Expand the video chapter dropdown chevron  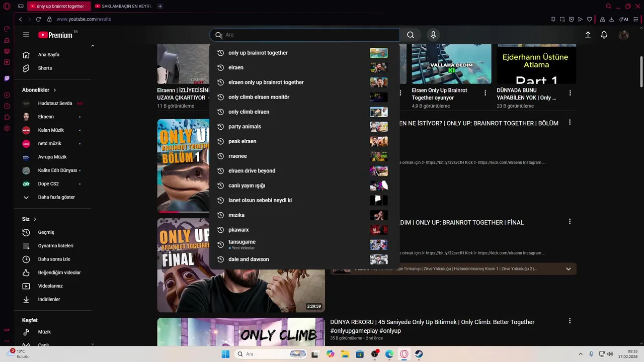coord(569,269)
